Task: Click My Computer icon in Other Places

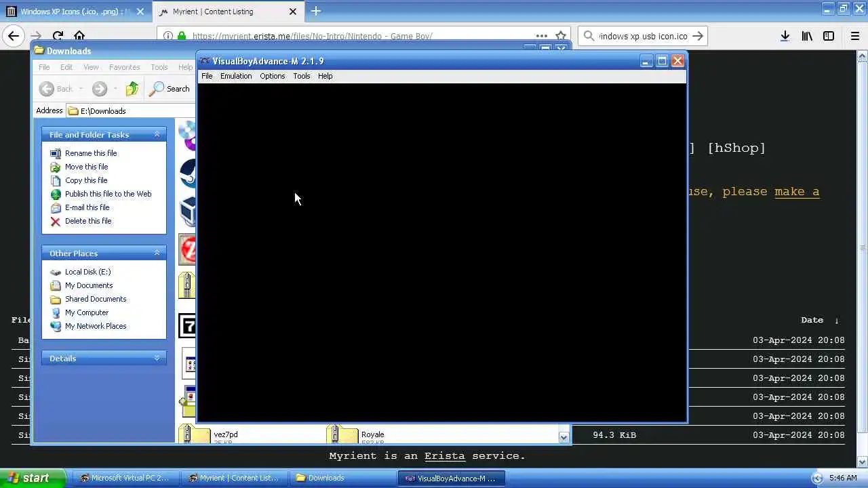Action: coord(56,312)
